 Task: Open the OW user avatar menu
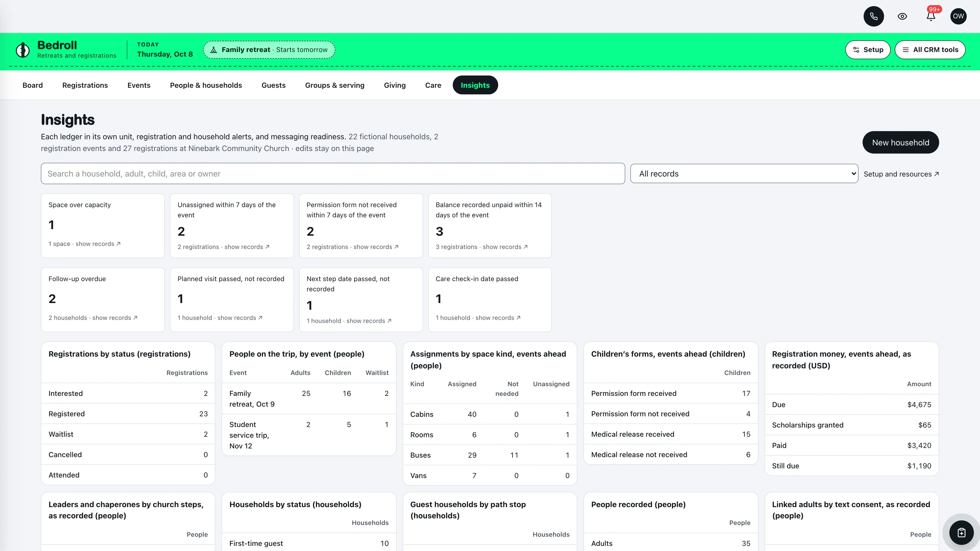(x=958, y=16)
